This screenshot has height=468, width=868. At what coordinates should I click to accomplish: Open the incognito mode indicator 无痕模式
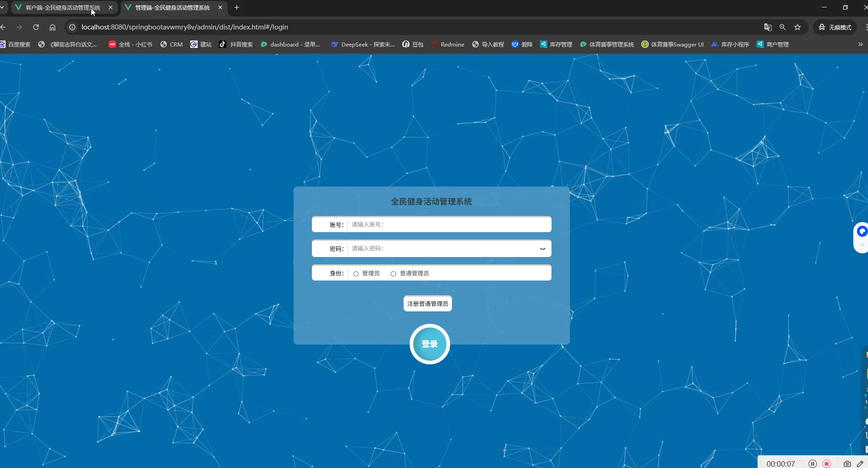[835, 27]
